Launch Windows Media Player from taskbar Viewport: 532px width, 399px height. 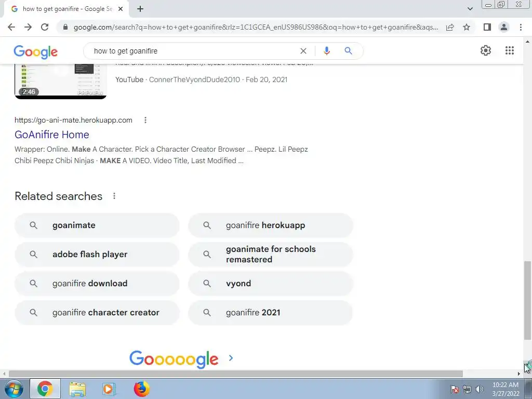(109, 389)
